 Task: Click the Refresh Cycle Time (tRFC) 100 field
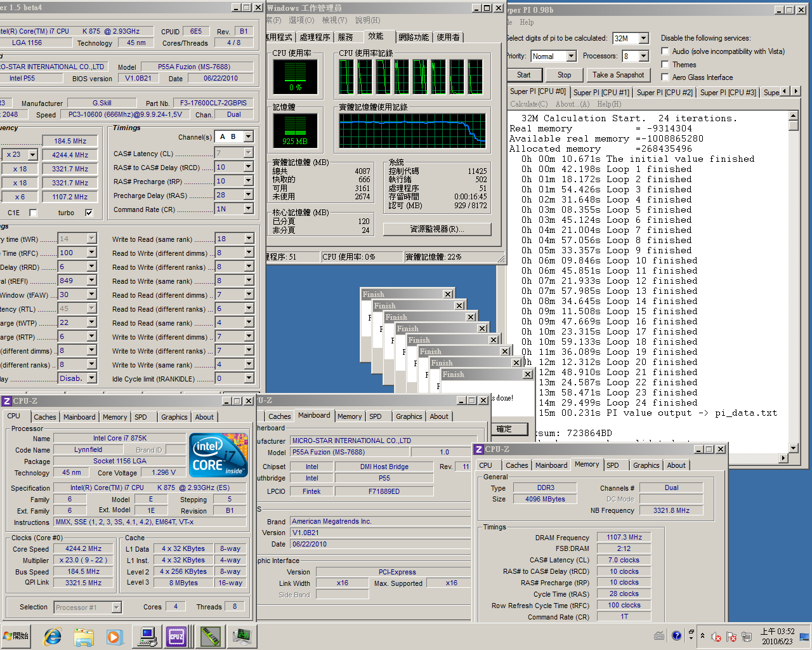77,253
